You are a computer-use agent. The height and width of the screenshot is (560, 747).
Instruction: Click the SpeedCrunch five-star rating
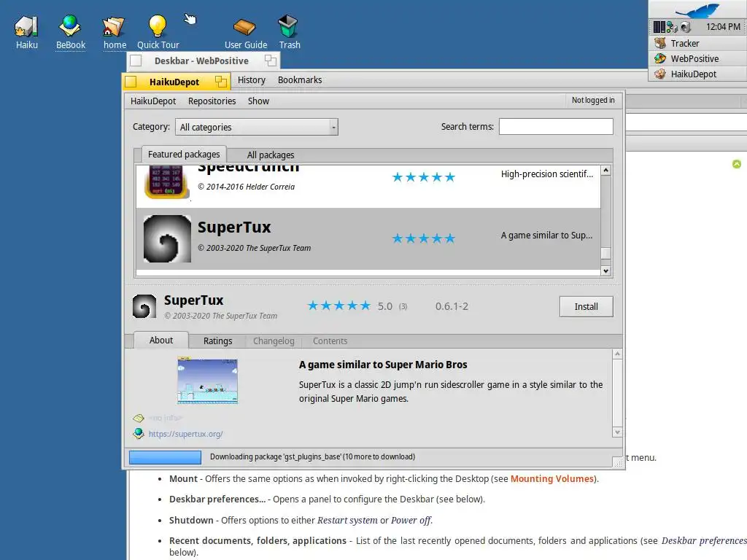pyautogui.click(x=424, y=177)
